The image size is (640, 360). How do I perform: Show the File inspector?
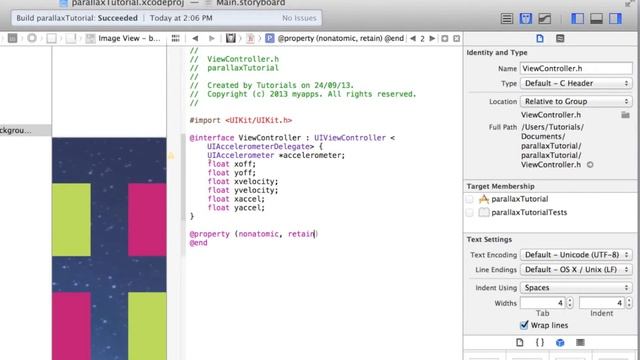[x=540, y=38]
